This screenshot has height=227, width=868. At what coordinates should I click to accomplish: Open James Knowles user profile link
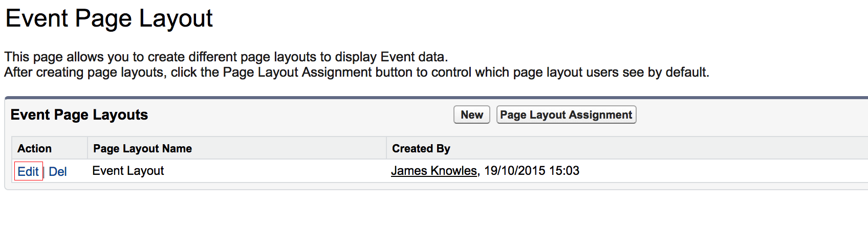pos(433,171)
